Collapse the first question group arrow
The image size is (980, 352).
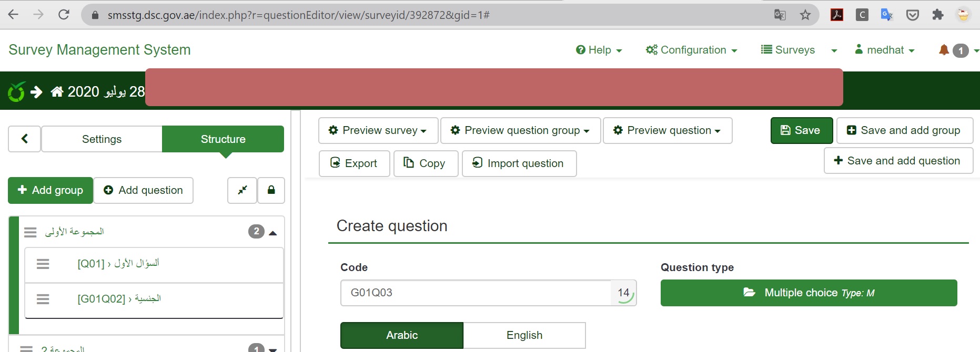(272, 233)
